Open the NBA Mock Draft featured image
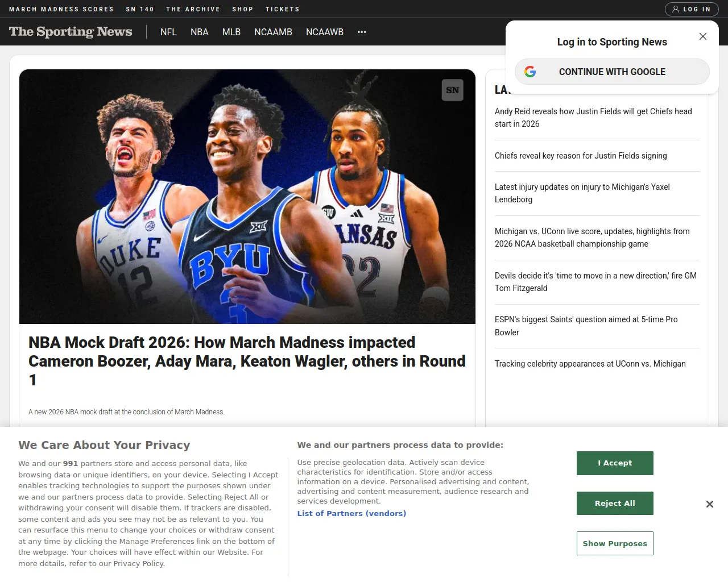This screenshot has width=728, height=582. point(247,197)
